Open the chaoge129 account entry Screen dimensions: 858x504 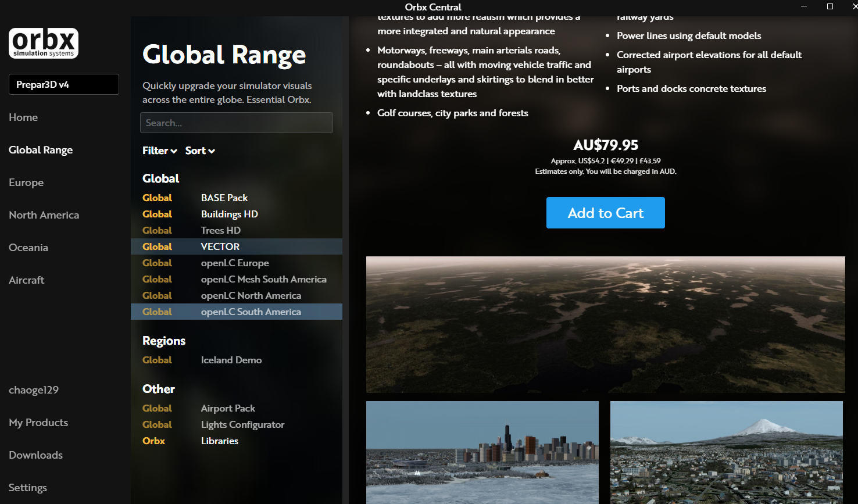34,390
